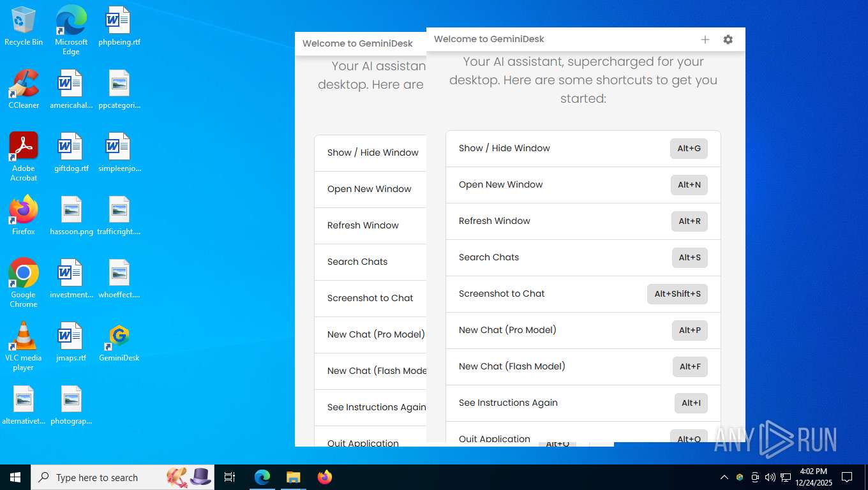
Task: Click the Alt+I shortcut badge
Action: (691, 403)
